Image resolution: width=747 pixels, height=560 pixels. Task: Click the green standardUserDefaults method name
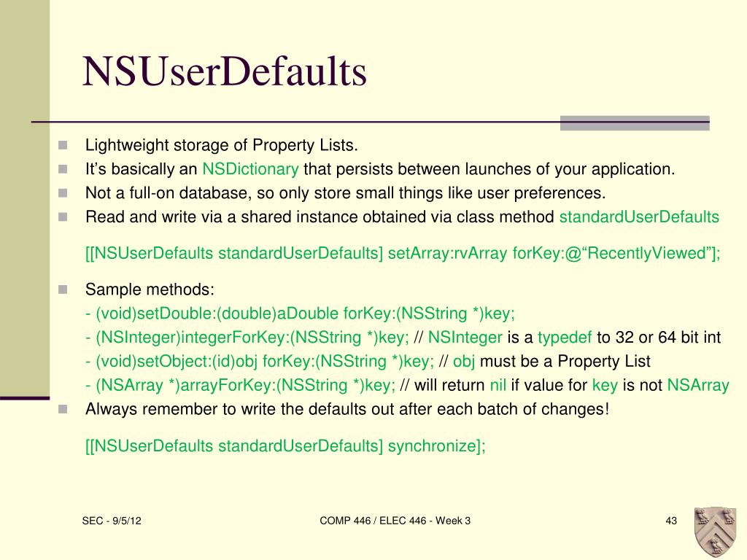coord(639,217)
